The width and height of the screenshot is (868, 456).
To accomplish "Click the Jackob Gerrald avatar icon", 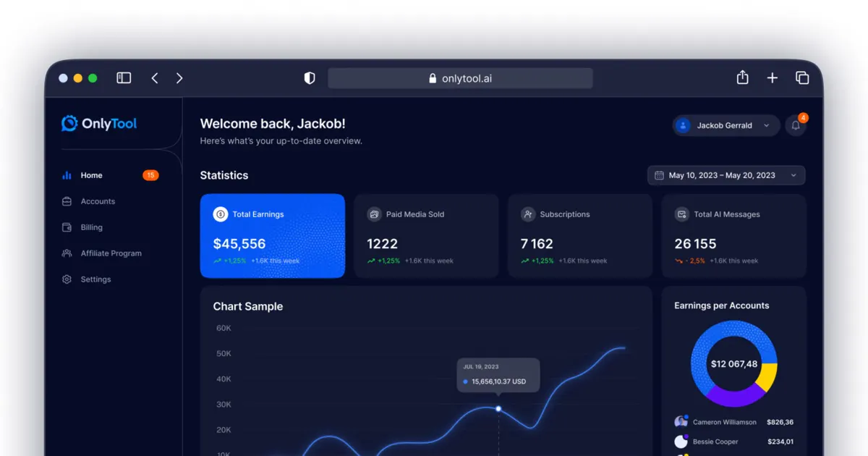I will click(x=683, y=125).
